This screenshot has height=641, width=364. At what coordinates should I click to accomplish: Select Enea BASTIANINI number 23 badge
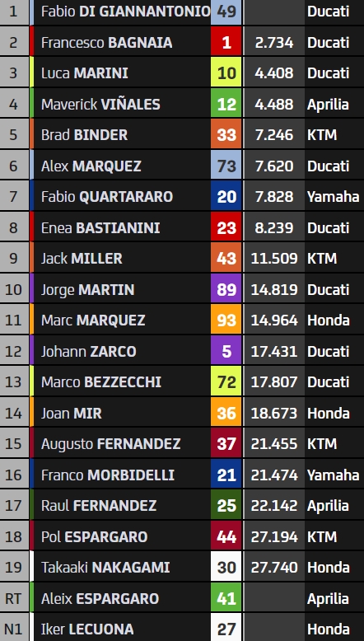click(x=226, y=227)
